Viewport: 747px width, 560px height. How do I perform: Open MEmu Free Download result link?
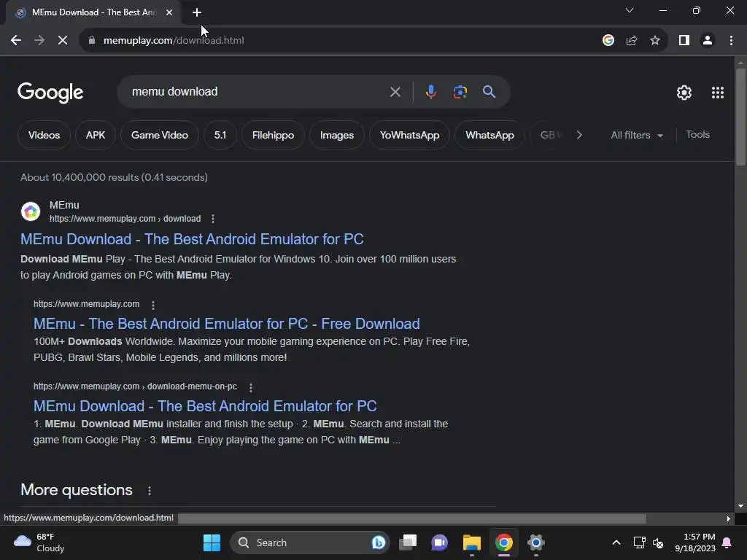tap(227, 324)
